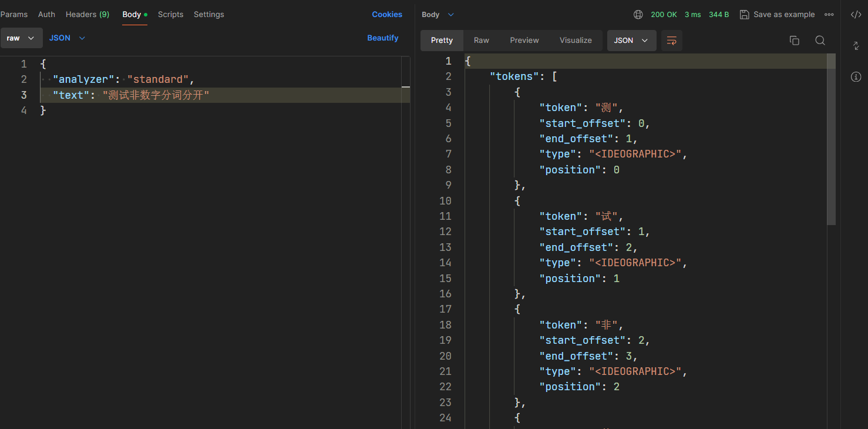Click "position": 2 in response
Viewport: 868px width, 429px height.
click(x=580, y=387)
